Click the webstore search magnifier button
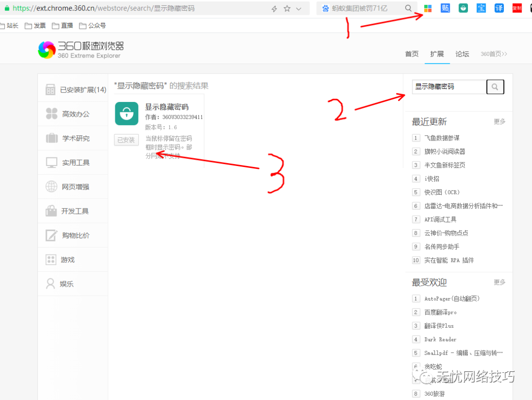Viewport: 532px width, 400px height. tap(495, 87)
